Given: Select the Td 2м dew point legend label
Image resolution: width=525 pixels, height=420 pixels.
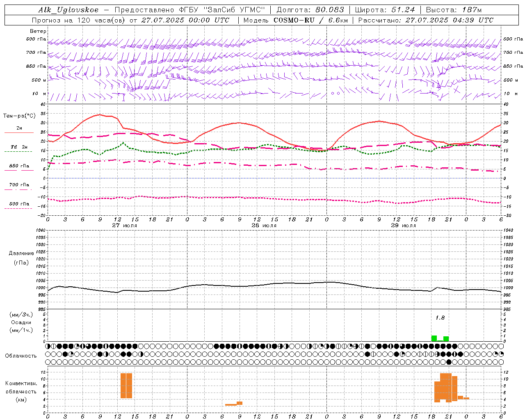Looking at the screenshot, I should click(19, 147).
